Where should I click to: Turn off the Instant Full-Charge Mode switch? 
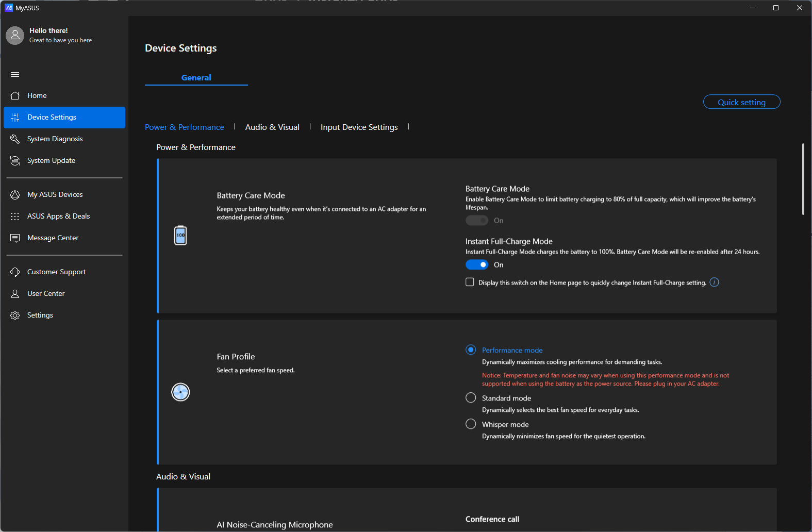tap(477, 265)
